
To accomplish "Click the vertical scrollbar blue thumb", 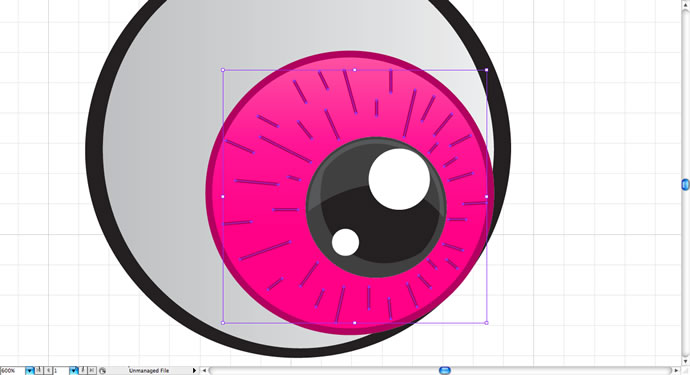I will [685, 184].
